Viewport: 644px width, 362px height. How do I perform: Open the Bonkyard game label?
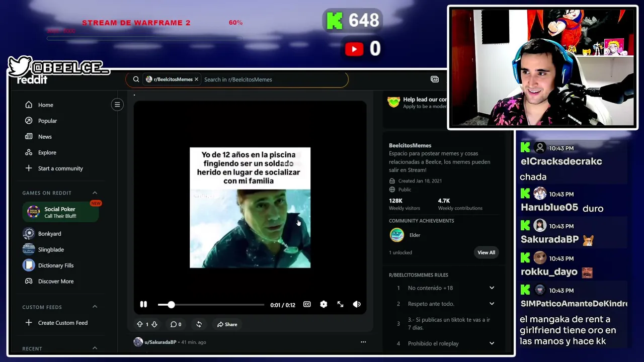(49, 234)
